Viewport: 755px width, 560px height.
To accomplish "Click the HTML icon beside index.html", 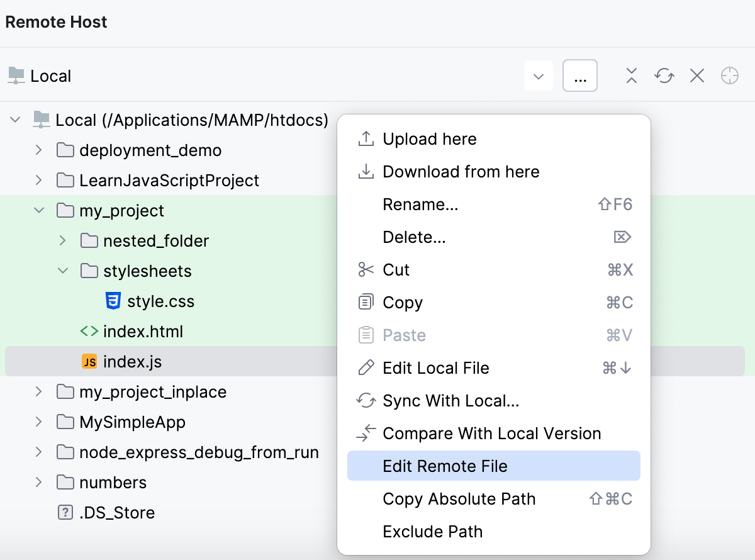I will 89,331.
